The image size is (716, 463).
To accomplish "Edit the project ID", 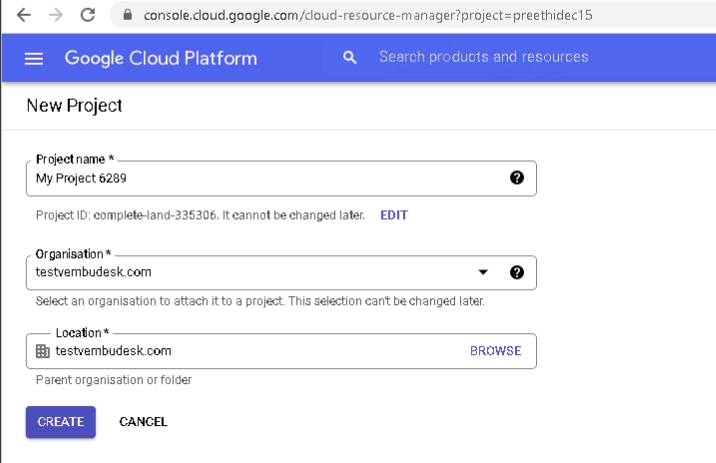I will [394, 215].
